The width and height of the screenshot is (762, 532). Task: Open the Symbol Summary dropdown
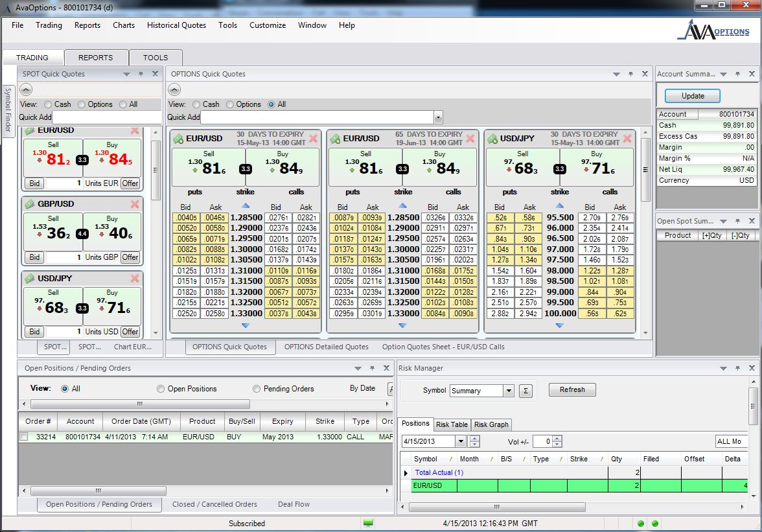point(509,391)
